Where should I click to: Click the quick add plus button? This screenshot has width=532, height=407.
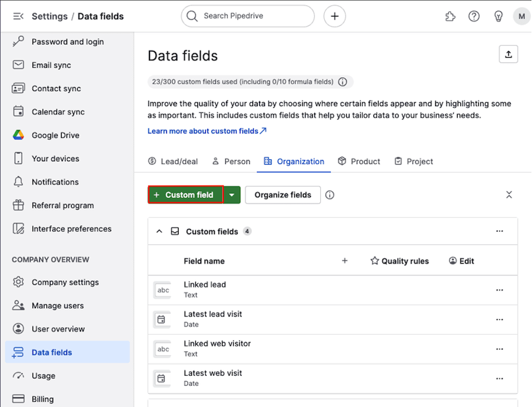point(334,16)
